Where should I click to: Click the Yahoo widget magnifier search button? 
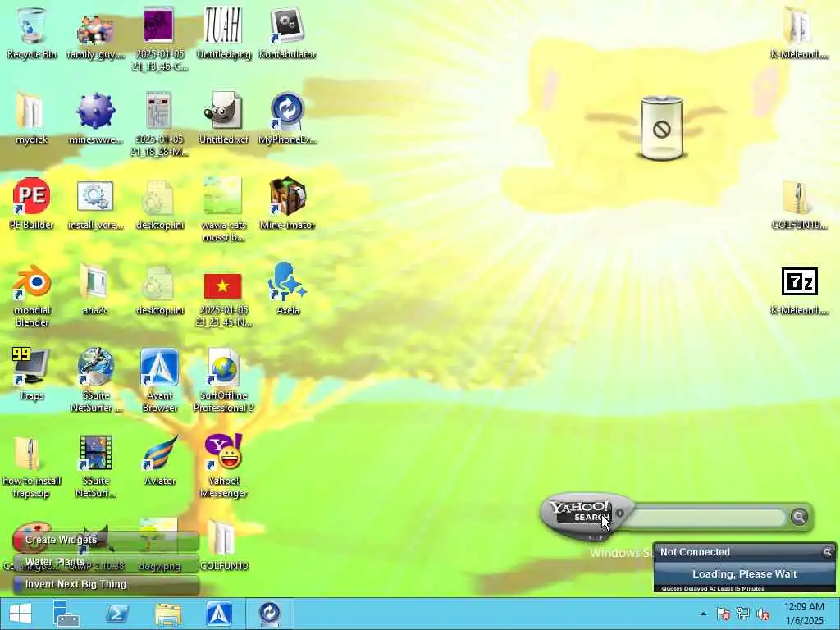pyautogui.click(x=799, y=517)
